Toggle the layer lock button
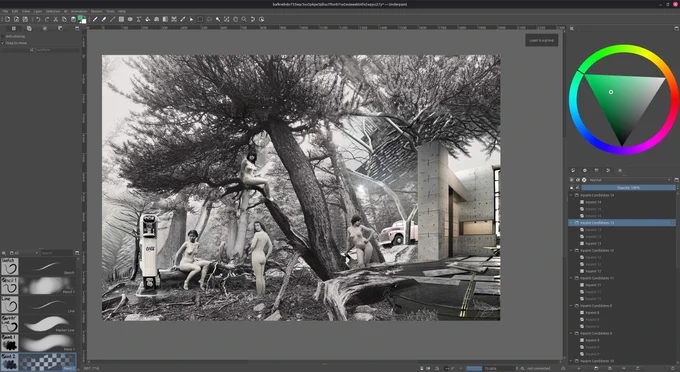 tap(572, 188)
